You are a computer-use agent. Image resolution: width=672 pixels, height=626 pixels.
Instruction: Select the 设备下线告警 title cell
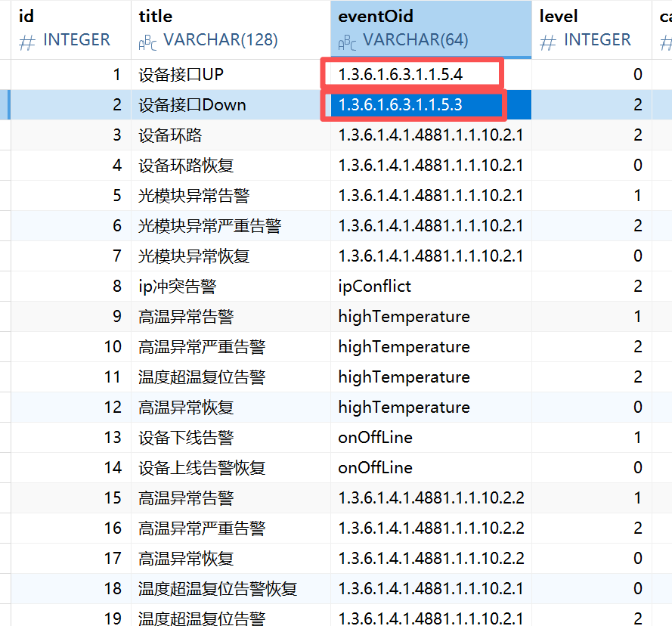pos(186,437)
